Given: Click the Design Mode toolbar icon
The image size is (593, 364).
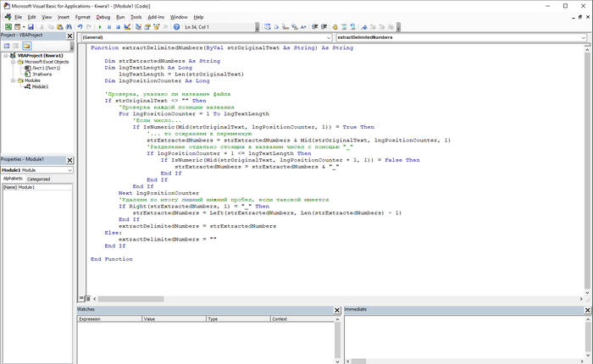Looking at the screenshot, I should [x=127, y=27].
